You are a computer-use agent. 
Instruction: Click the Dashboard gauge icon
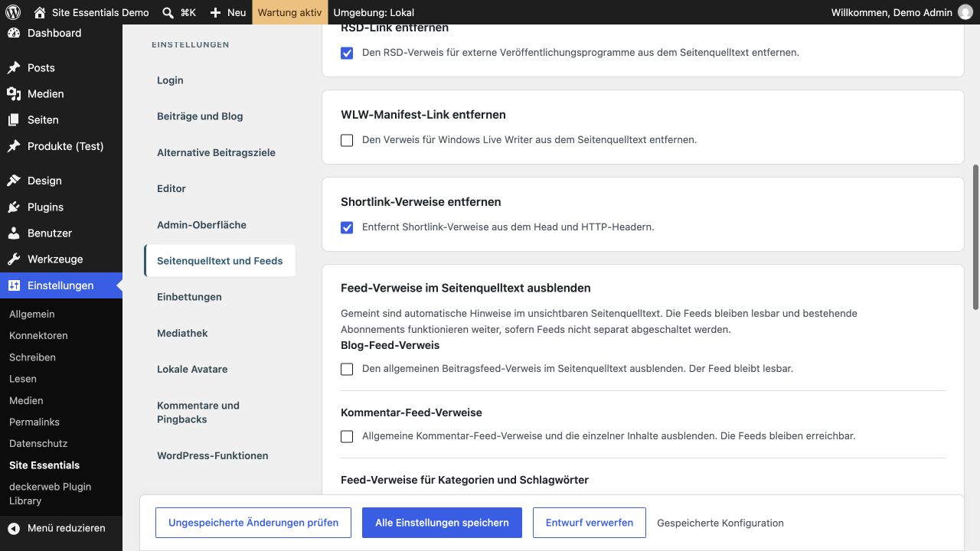(x=14, y=33)
